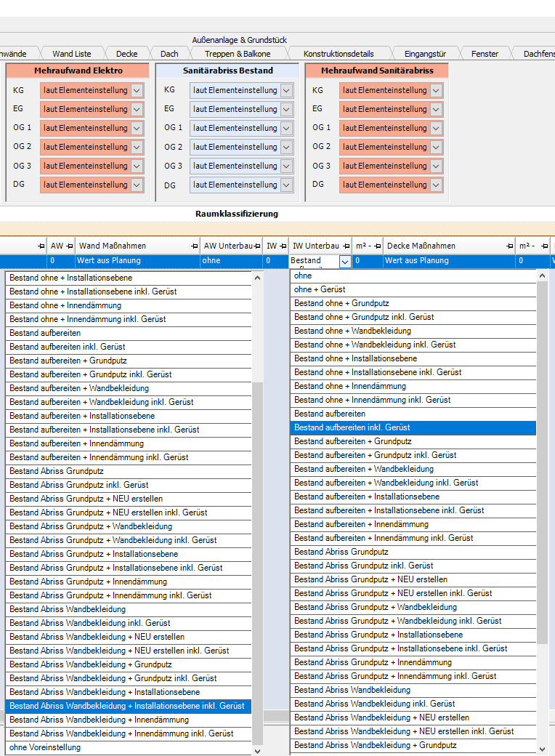
Task: Click the scroll-down arrow of the IW Unterbau list
Action: point(543,748)
